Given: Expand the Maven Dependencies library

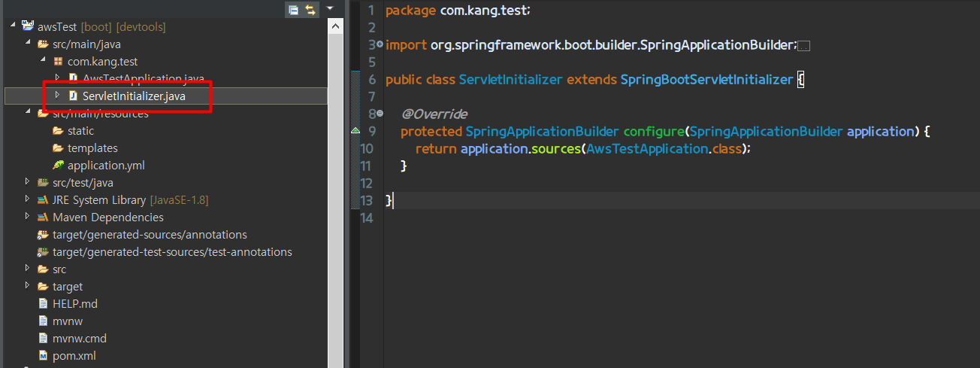Looking at the screenshot, I should 27,217.
